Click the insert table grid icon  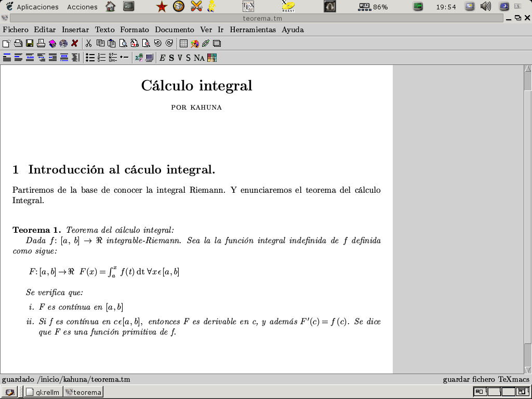(183, 43)
